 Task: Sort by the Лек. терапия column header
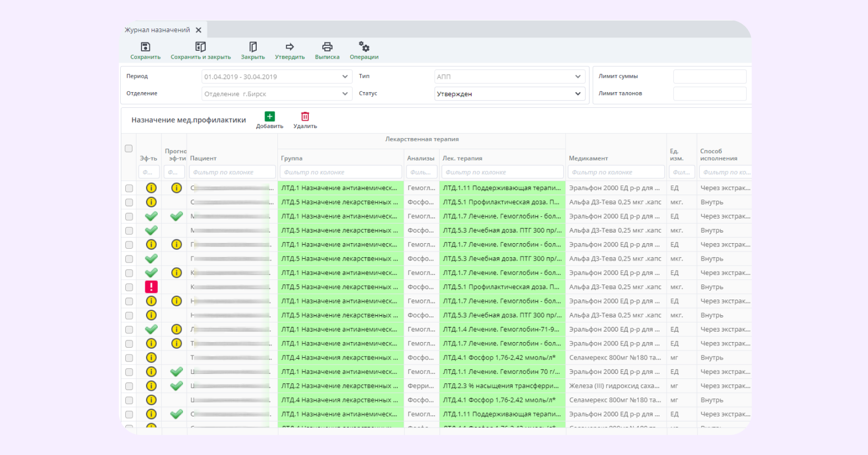463,159
